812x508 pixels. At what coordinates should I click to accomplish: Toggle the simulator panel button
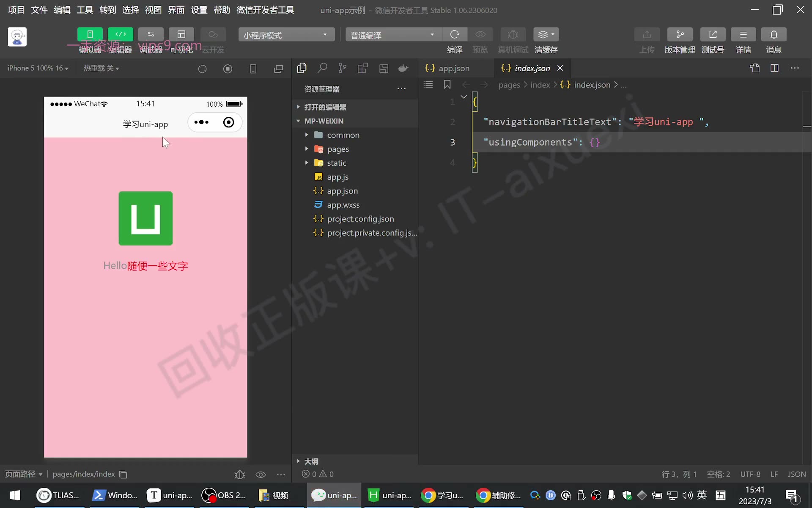pos(90,34)
